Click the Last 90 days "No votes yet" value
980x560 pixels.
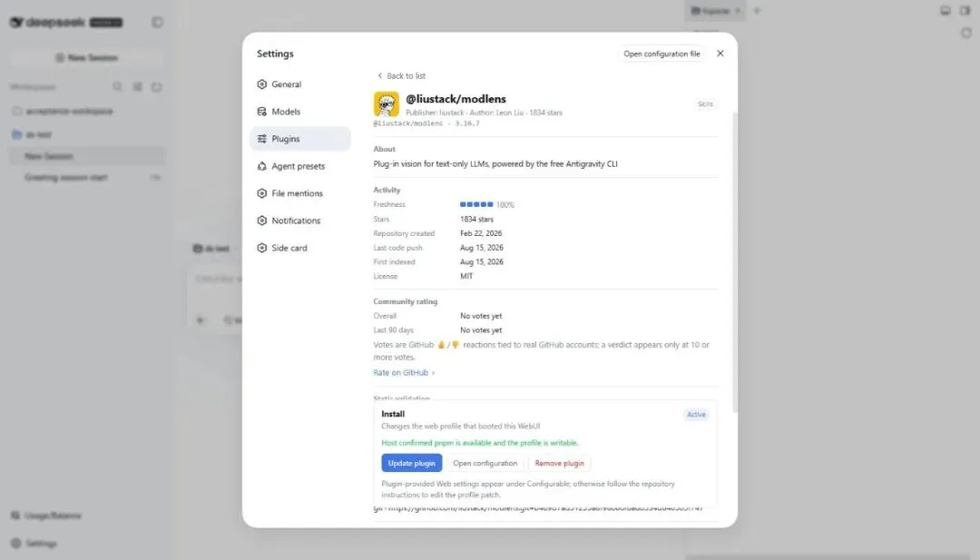[x=481, y=330]
